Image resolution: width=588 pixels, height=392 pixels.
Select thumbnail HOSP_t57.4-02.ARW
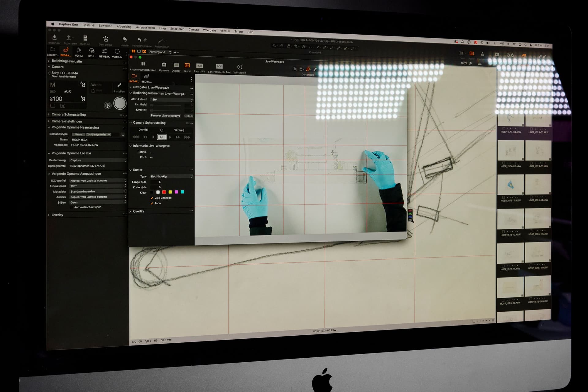pyautogui.click(x=511, y=151)
